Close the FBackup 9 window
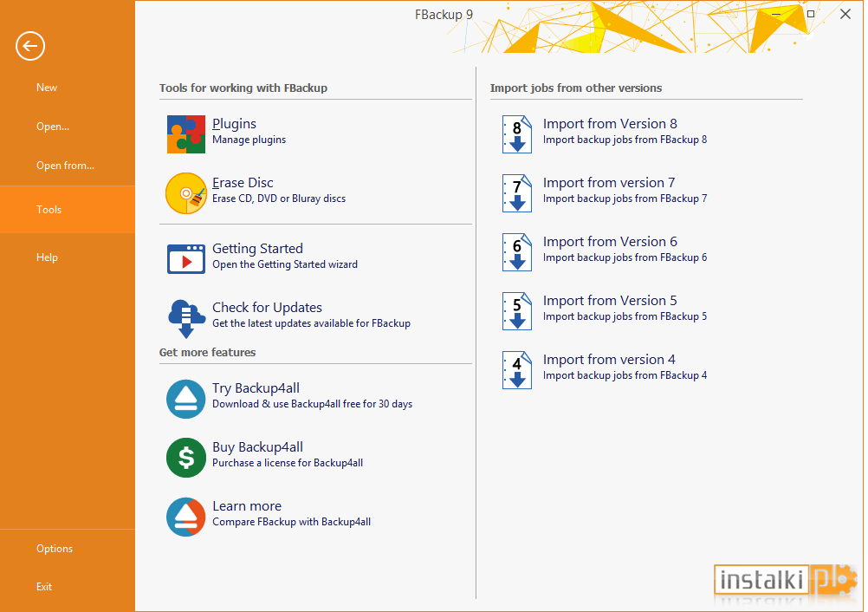 (845, 14)
